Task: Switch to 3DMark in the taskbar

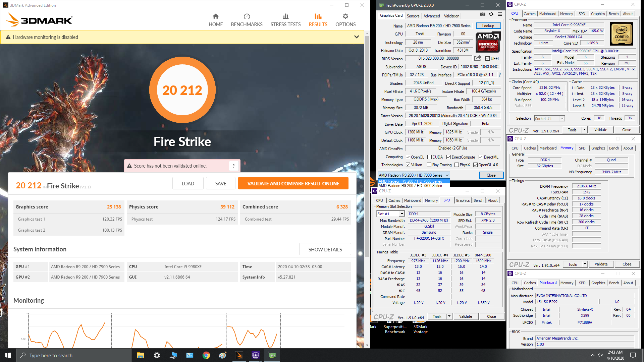Action: [x=239, y=355]
